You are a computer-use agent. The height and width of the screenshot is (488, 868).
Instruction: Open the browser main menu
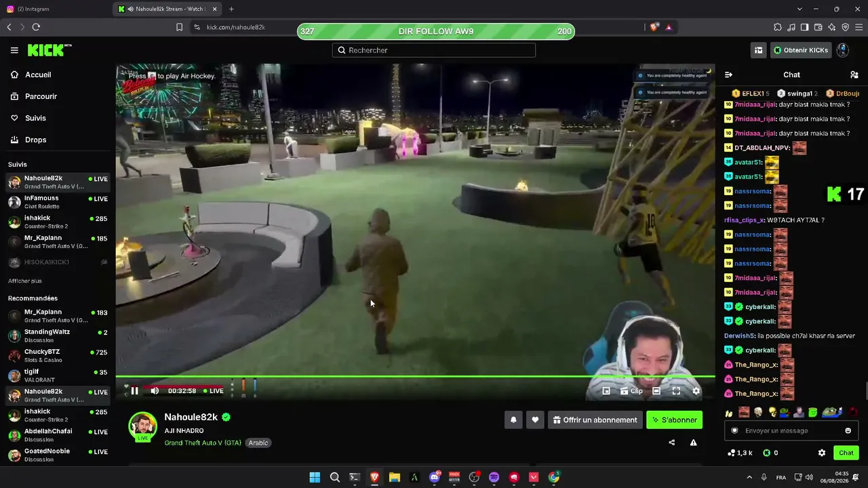[x=859, y=27]
